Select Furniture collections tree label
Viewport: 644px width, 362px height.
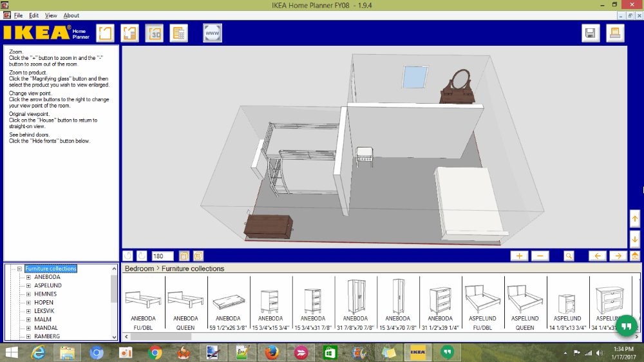pyautogui.click(x=51, y=269)
